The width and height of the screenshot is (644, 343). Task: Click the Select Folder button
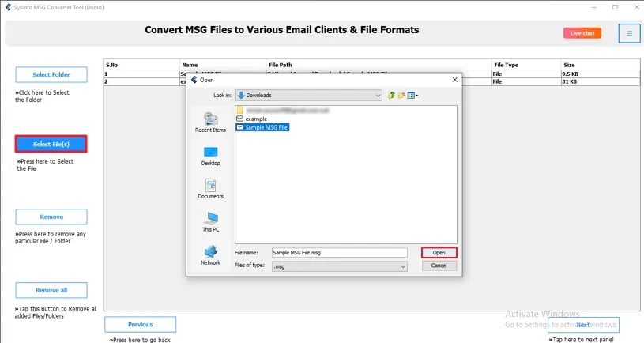click(51, 75)
